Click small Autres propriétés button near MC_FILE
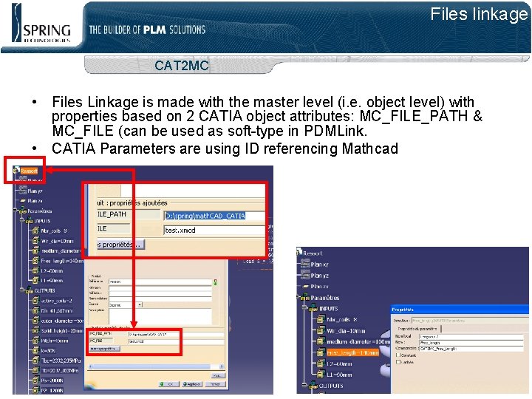Viewport: 532px width, 399px height. point(105,349)
